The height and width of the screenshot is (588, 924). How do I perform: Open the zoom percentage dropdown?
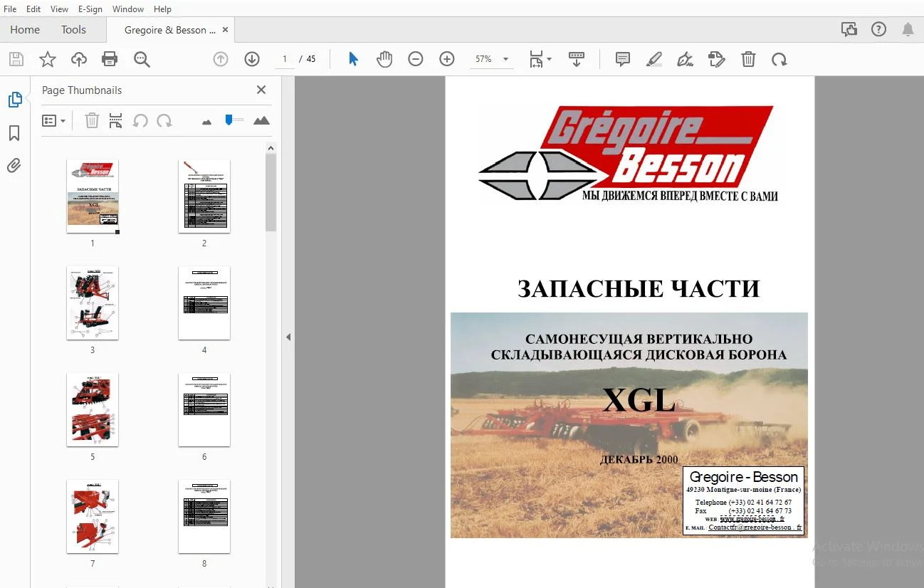[506, 59]
